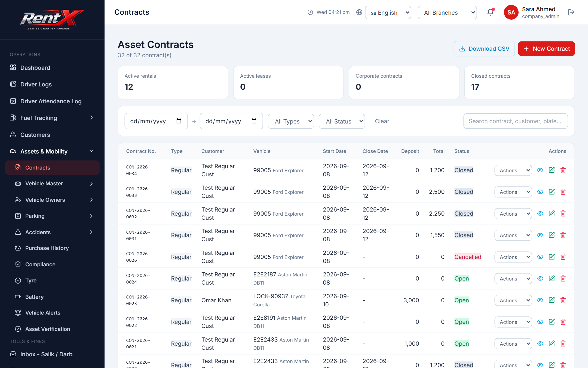View contract CON-2026-0034 eye icon
The width and height of the screenshot is (588, 368).
click(540, 170)
